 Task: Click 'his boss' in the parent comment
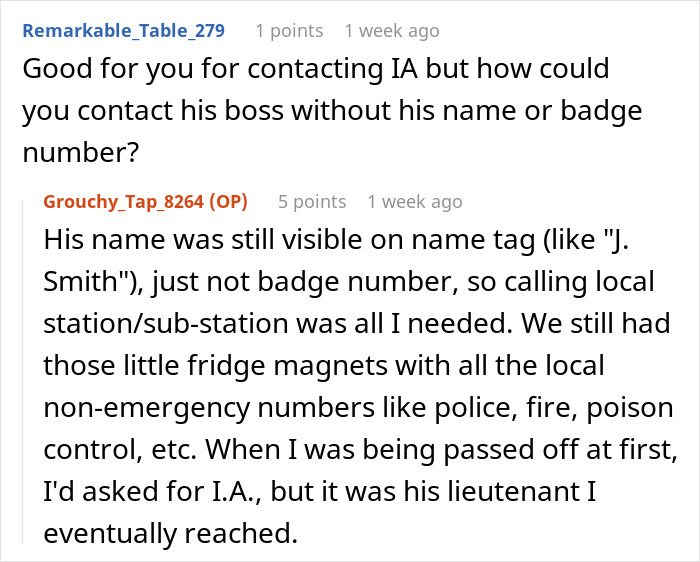(x=232, y=110)
